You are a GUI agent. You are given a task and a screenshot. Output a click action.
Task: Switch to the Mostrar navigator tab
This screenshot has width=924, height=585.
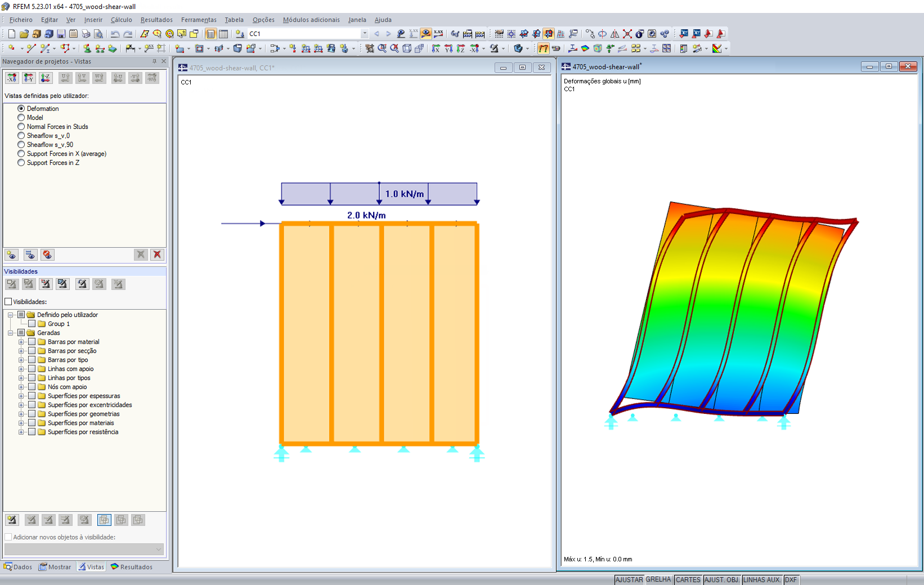(x=55, y=567)
